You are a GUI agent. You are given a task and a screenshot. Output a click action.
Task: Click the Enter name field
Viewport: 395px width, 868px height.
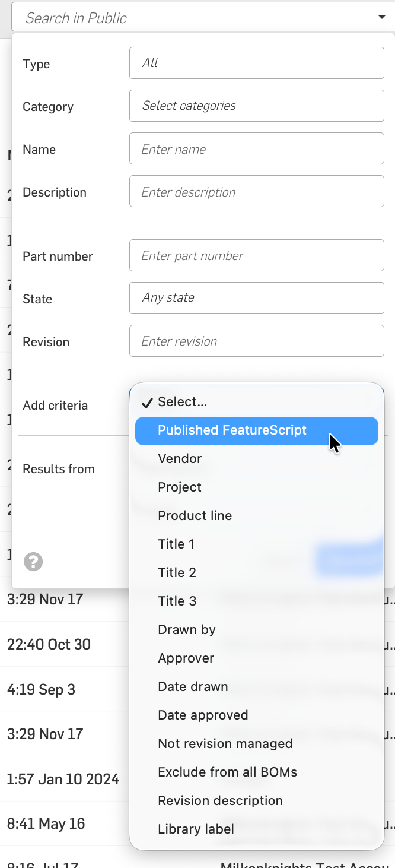coord(256,149)
